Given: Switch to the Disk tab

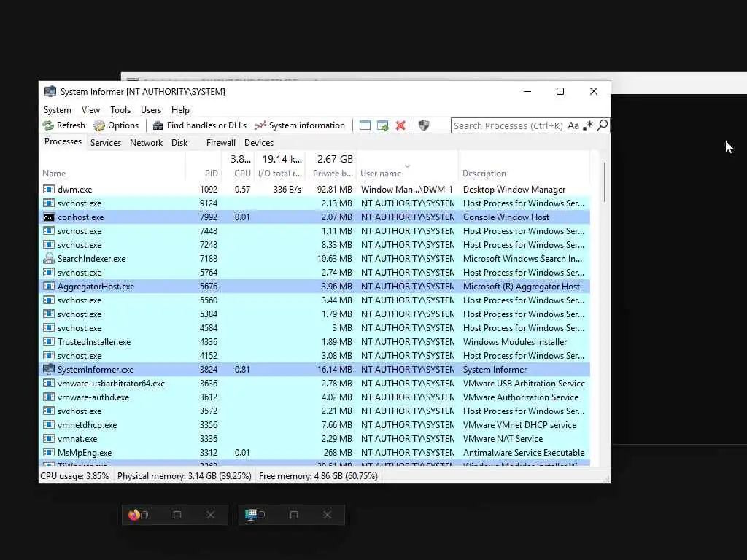Looking at the screenshot, I should coord(179,143).
